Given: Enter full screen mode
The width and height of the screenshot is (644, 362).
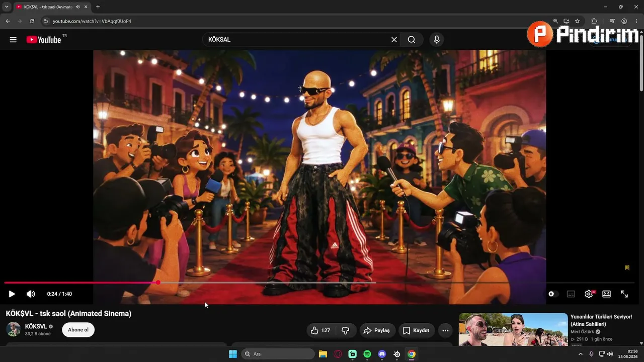Looking at the screenshot, I should 624,294.
